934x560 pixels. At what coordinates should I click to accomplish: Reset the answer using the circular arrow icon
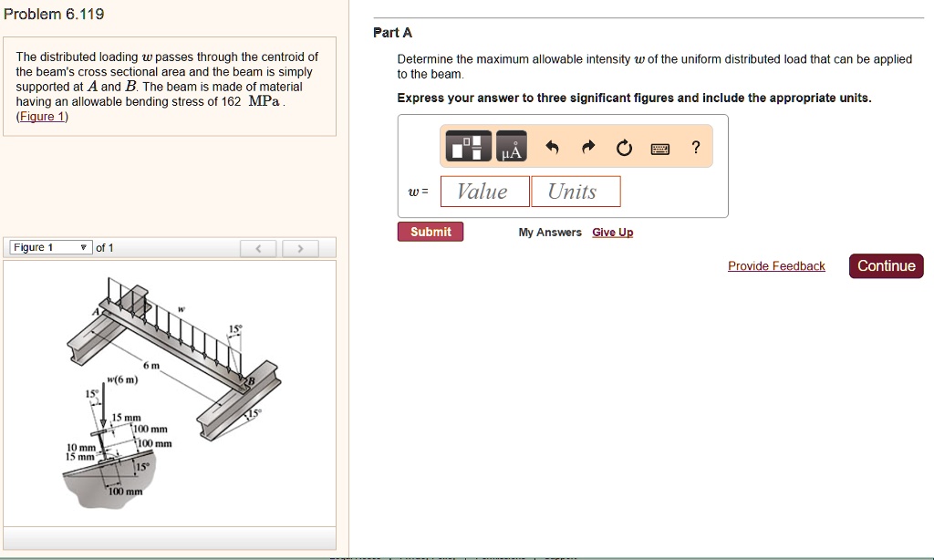[x=625, y=146]
